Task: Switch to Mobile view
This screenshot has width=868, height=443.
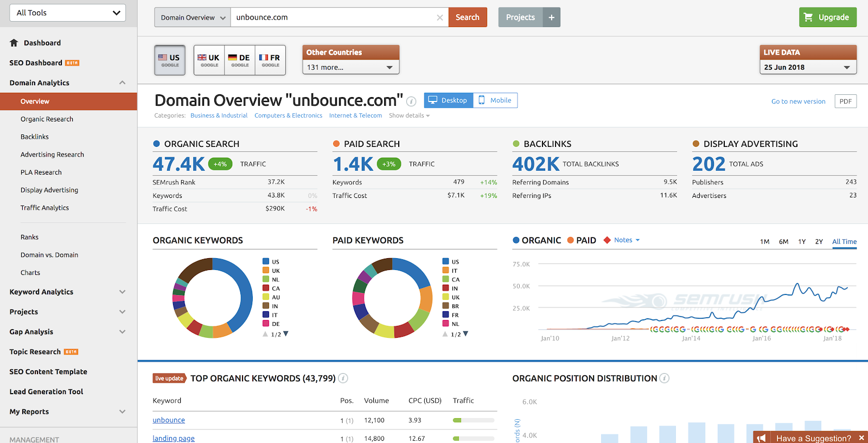Action: [495, 100]
